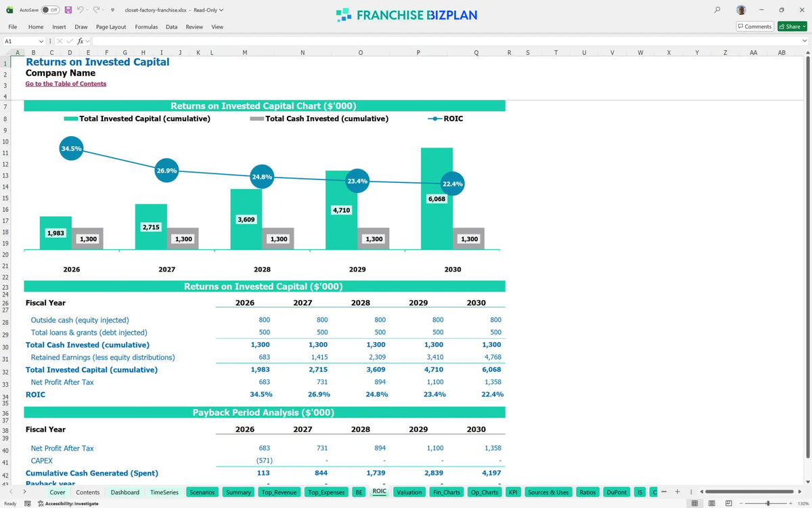Click the previous sheet arrow

(12, 492)
